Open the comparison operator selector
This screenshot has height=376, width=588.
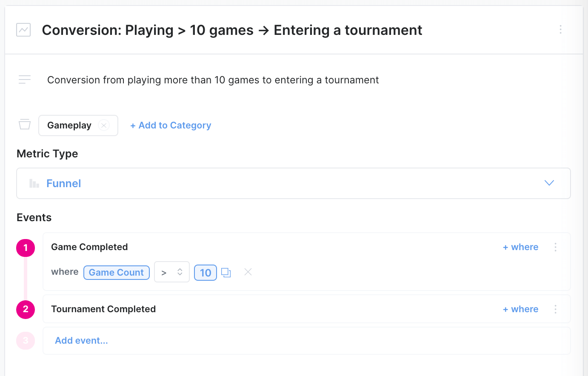pyautogui.click(x=172, y=272)
